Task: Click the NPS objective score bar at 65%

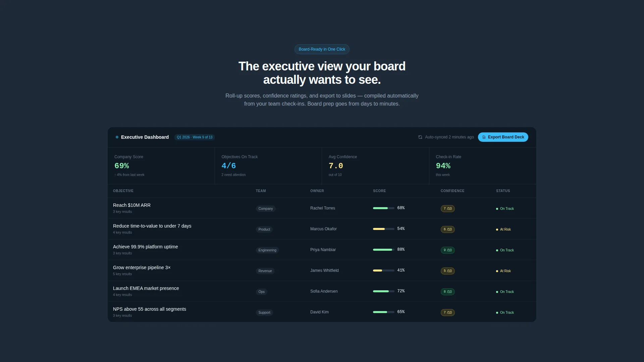Action: [x=383, y=312]
